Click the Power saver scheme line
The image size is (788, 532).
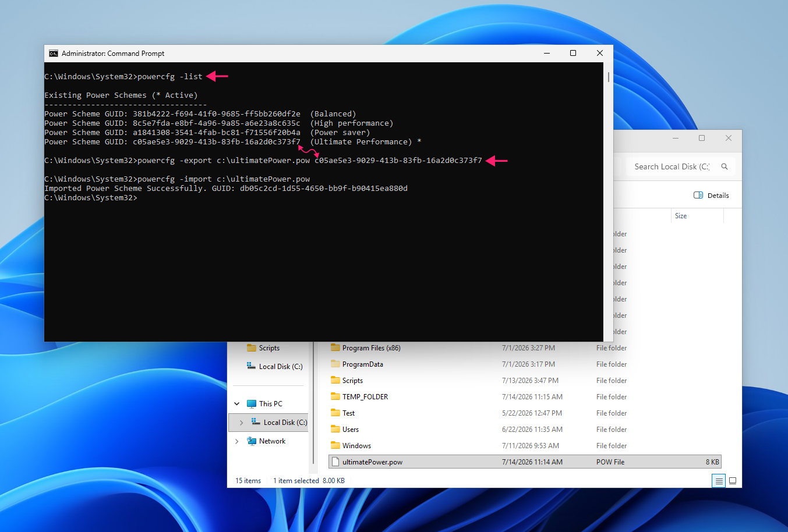[207, 133]
